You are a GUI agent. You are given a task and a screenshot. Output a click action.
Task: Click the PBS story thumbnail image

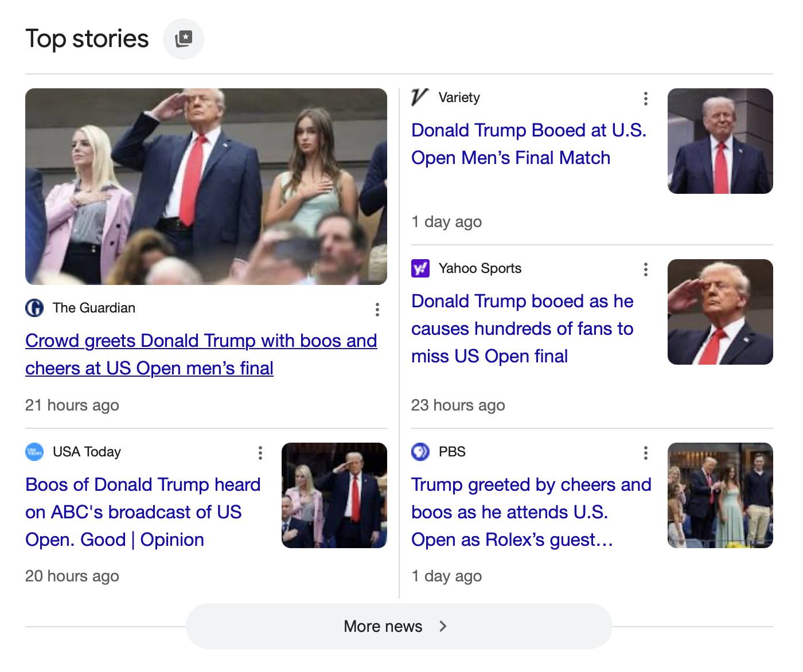click(720, 495)
